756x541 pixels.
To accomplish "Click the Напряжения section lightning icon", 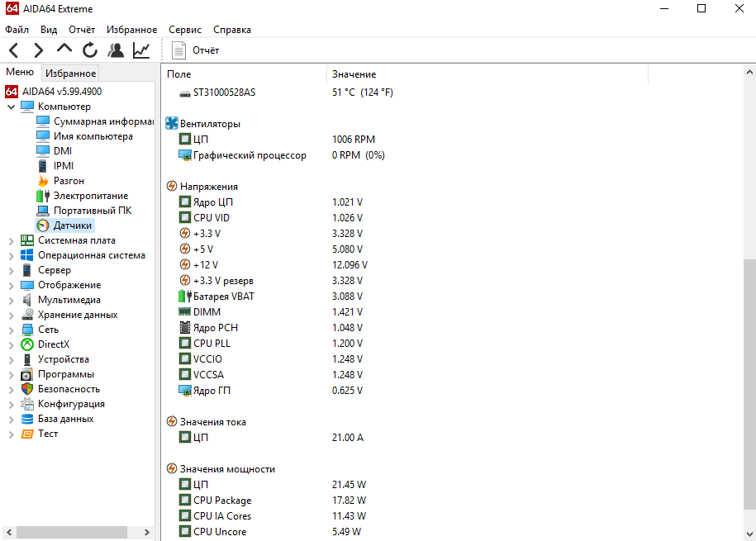I will (x=172, y=186).
